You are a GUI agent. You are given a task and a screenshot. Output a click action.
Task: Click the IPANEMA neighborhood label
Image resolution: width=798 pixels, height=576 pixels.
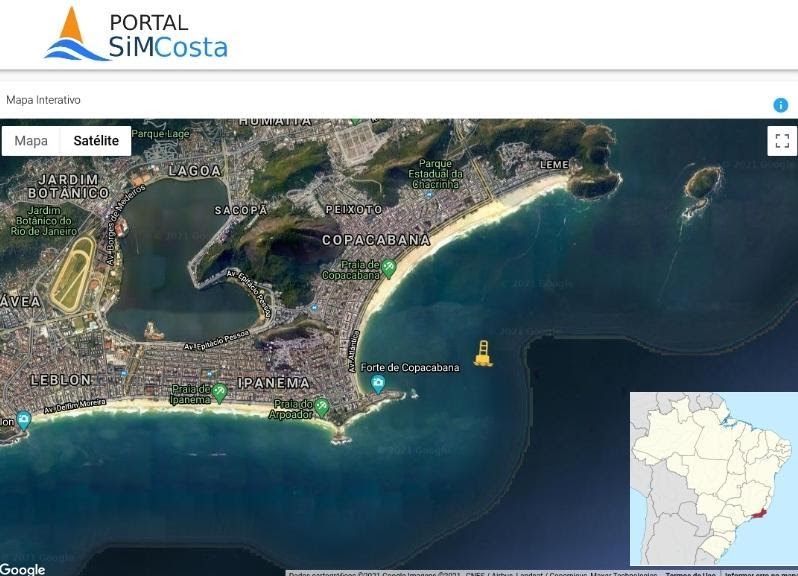pos(274,383)
